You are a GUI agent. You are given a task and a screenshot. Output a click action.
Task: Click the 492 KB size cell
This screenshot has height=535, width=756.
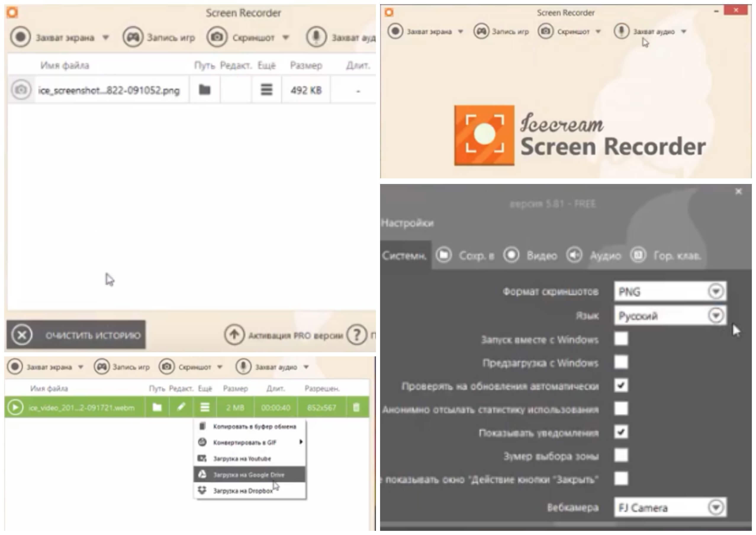pos(306,90)
